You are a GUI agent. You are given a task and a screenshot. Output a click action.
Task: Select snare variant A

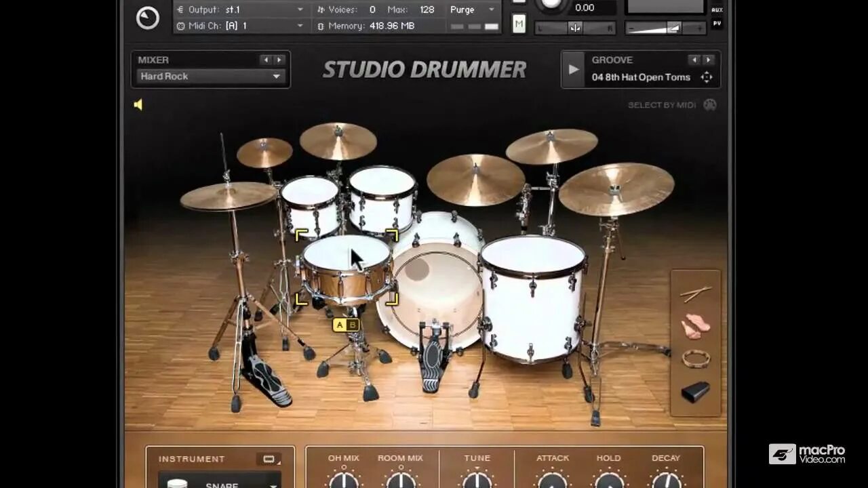[340, 325]
